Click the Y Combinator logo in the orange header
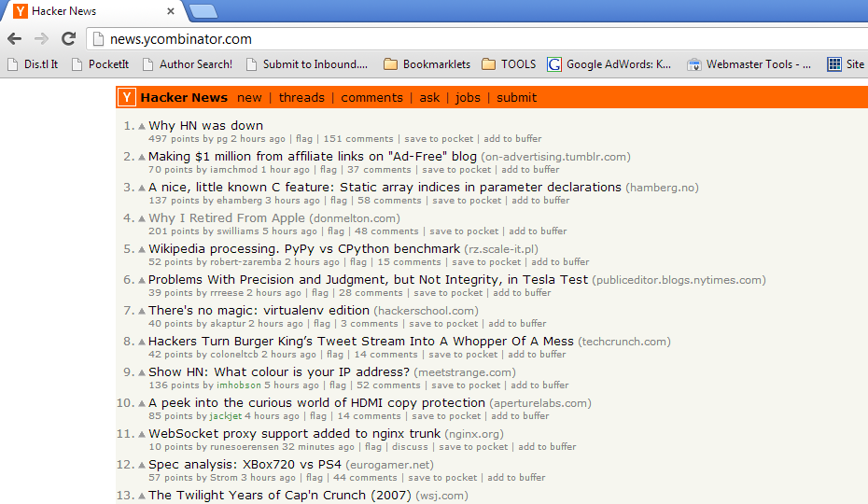 [127, 97]
